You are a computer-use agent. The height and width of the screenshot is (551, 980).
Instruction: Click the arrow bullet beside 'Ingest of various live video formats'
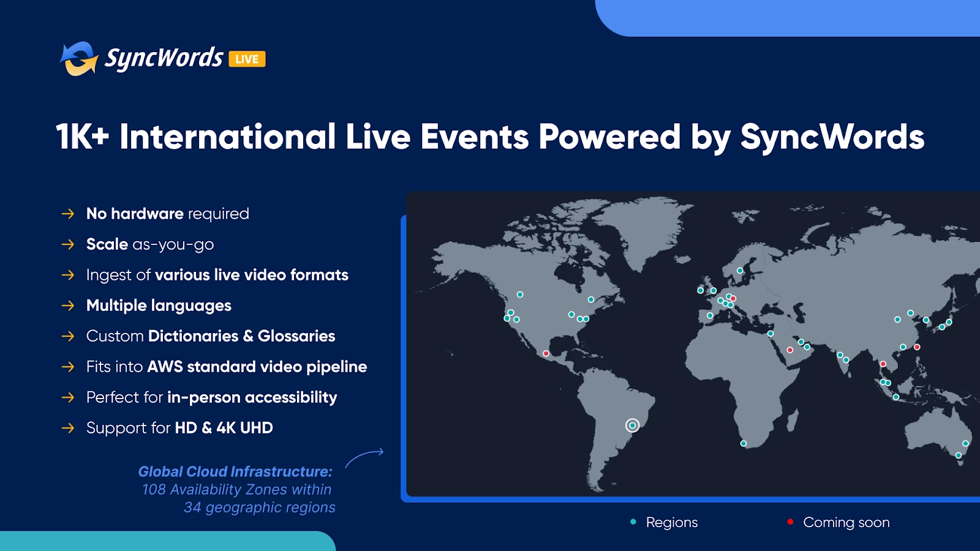pos(68,275)
